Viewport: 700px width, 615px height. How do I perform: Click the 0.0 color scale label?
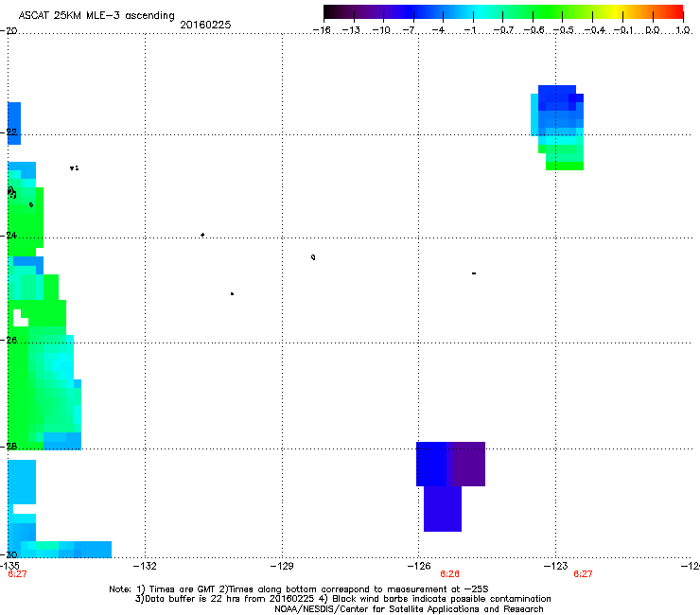click(653, 30)
